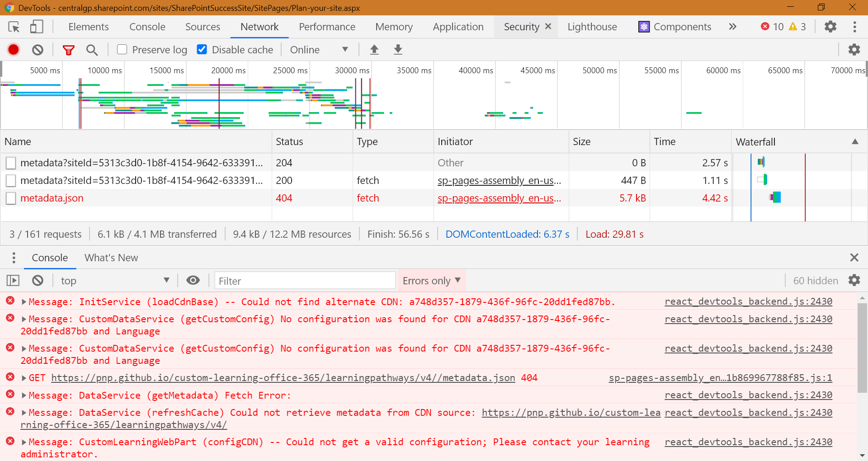Open the top frame context dropdown
Screen dimensions: 868x461
click(115, 280)
